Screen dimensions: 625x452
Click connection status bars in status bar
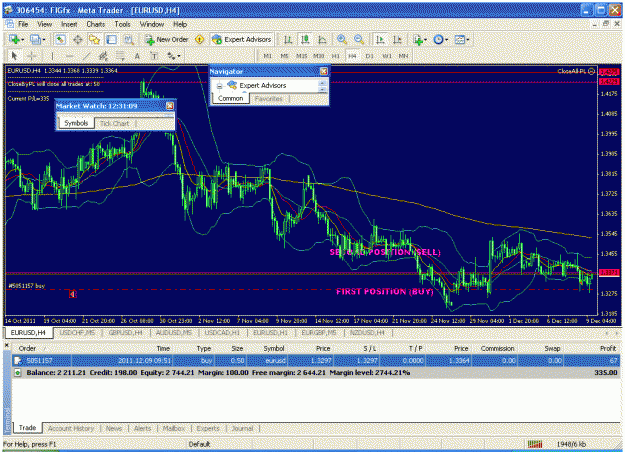pos(535,444)
